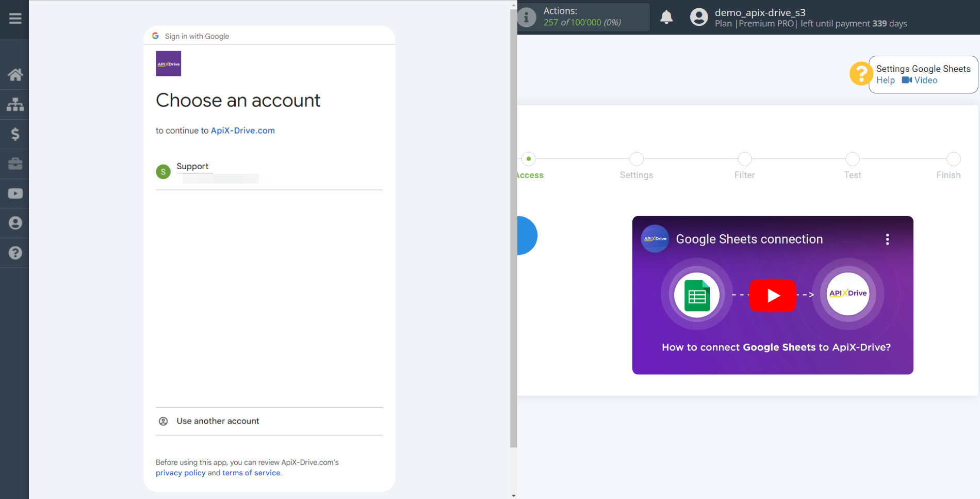Open notifications via the bell icon
The height and width of the screenshot is (499, 980).
pos(666,17)
